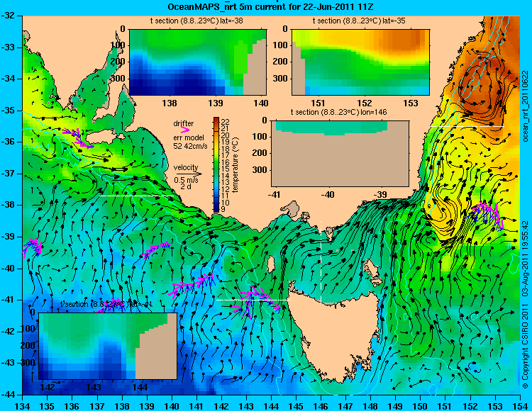Viewport: 532px width, 411px height.
Task: Click the "t section (8.8..23°C) lon=146" heading
Action: click(338, 112)
